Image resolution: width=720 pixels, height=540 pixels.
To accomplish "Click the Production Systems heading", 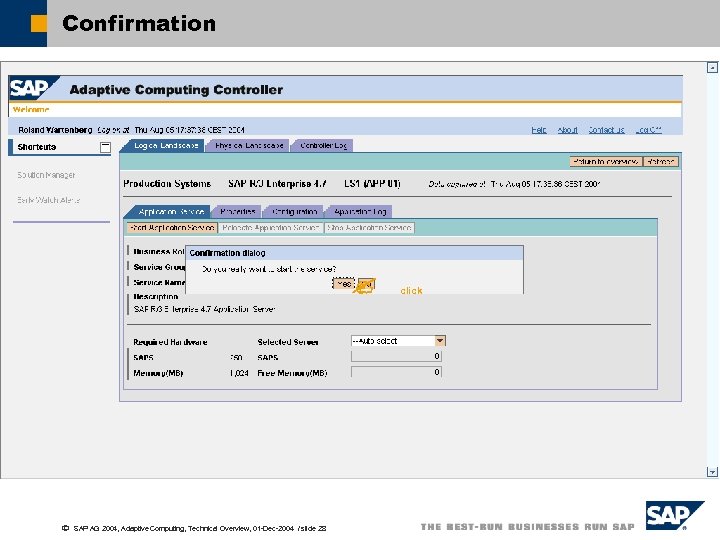I will coord(167,184).
